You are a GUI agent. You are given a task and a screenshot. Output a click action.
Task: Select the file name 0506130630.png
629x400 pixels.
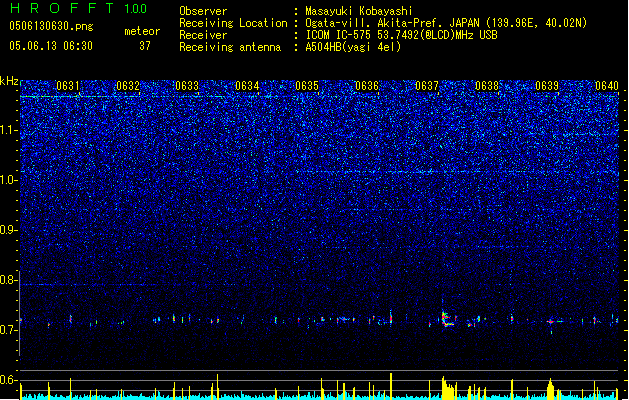click(x=51, y=26)
